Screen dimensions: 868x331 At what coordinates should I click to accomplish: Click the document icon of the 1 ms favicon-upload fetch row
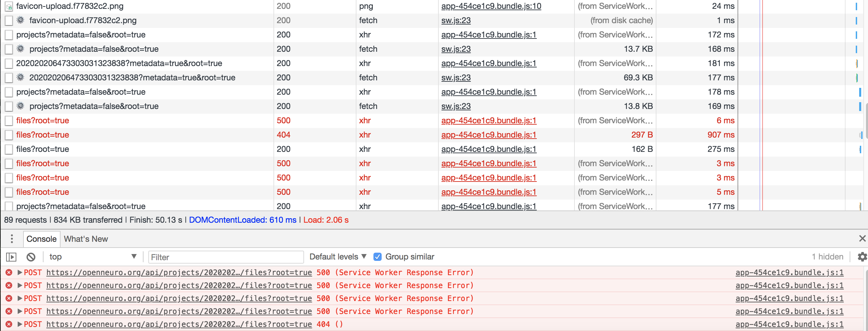[9, 20]
